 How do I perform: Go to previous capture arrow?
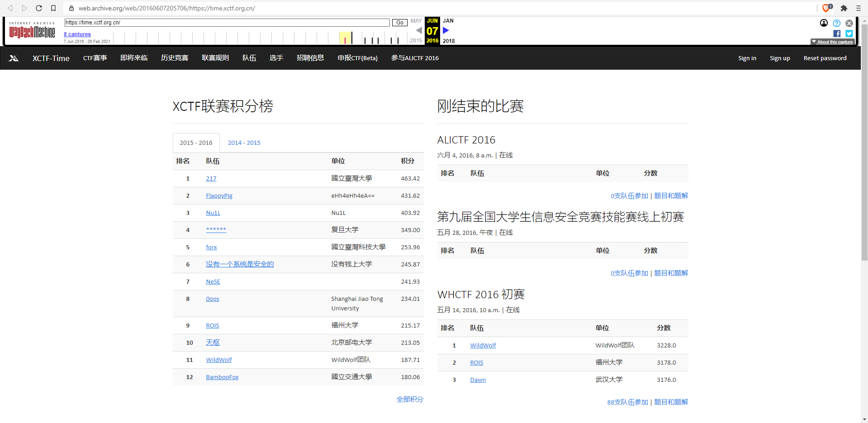tap(419, 30)
